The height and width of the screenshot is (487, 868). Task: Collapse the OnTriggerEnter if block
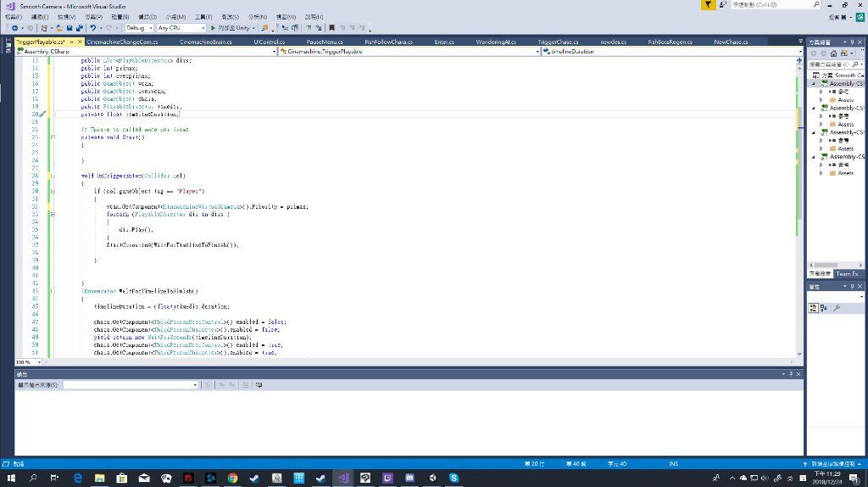(53, 192)
